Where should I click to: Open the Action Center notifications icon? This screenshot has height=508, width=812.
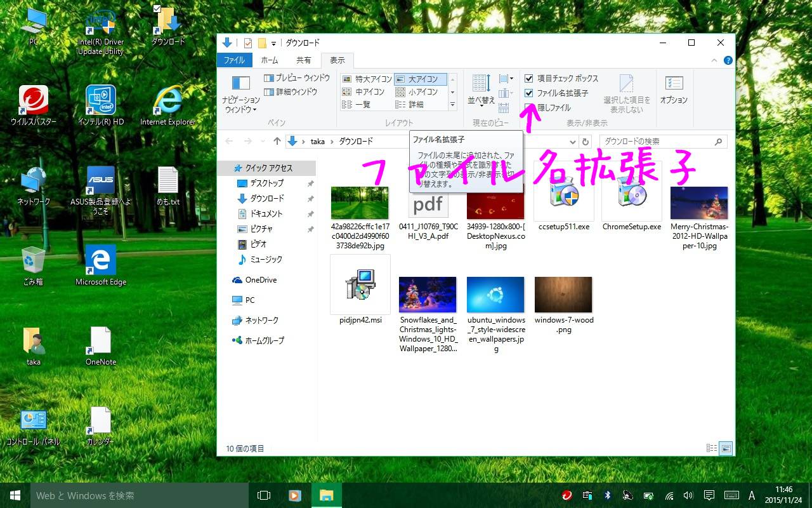point(709,495)
